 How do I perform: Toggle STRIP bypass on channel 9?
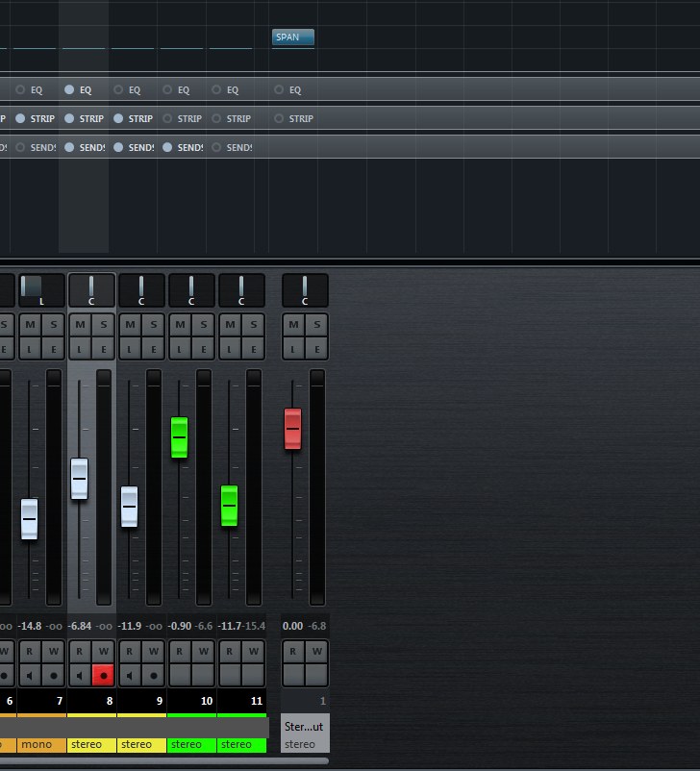[118, 118]
